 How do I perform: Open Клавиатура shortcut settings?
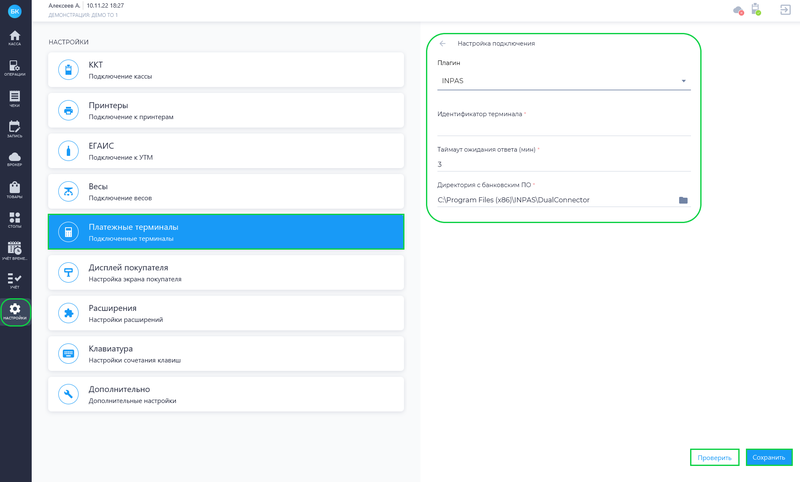(x=226, y=353)
